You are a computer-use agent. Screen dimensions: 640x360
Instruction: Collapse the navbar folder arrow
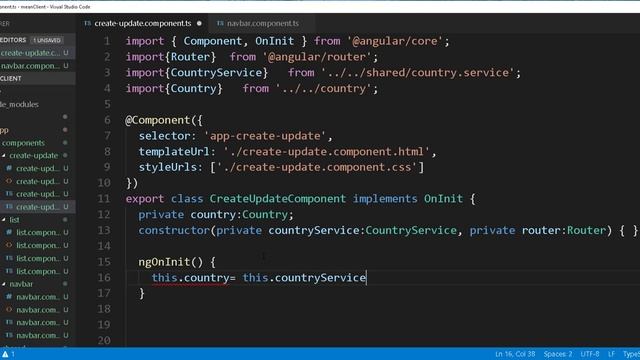coord(4,284)
